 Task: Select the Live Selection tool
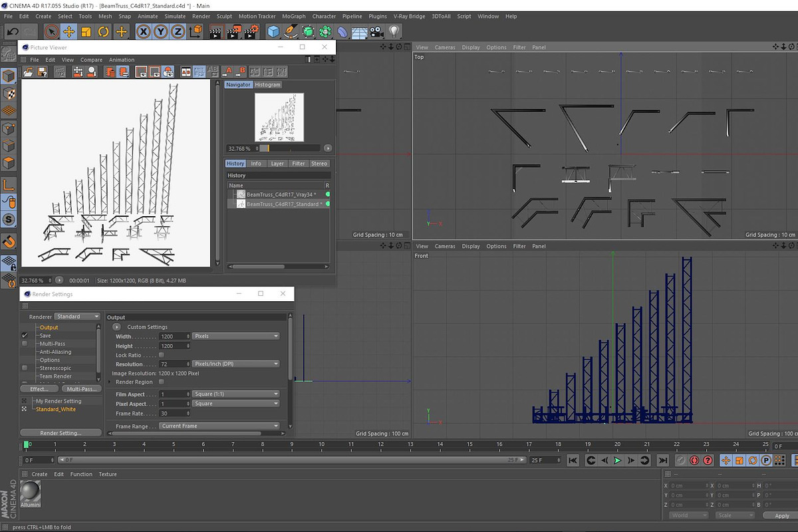coord(52,31)
